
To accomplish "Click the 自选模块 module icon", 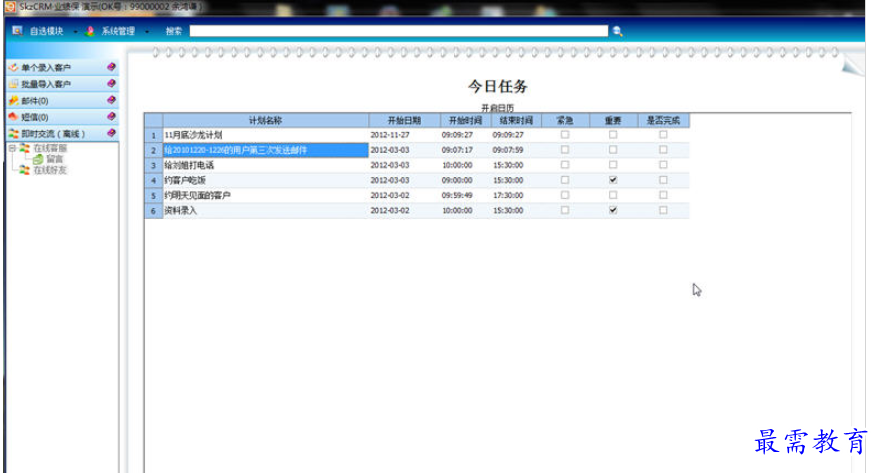I will 17,31.
